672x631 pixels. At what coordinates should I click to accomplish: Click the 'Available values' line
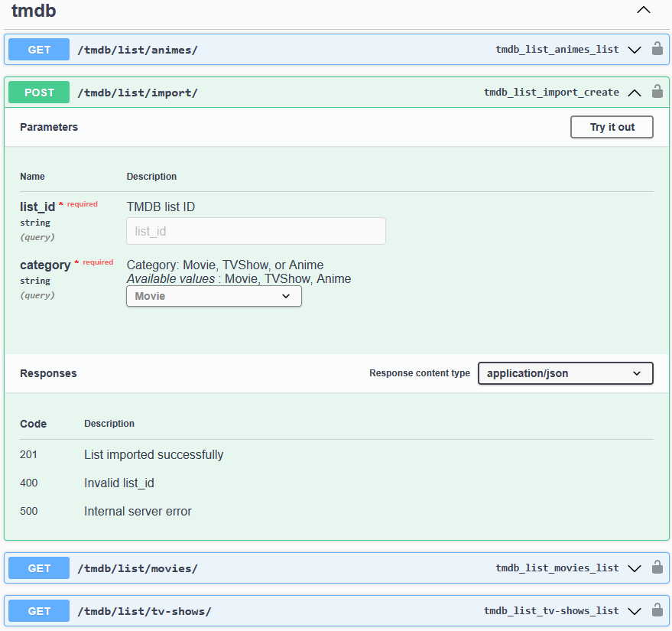[239, 278]
